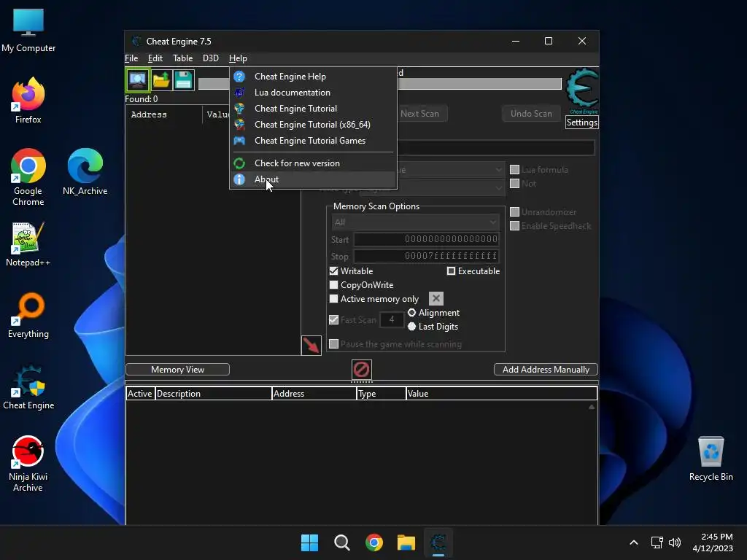The width and height of the screenshot is (747, 560).
Task: Open the NK_Archive Edge desktop icon
Action: (85, 171)
